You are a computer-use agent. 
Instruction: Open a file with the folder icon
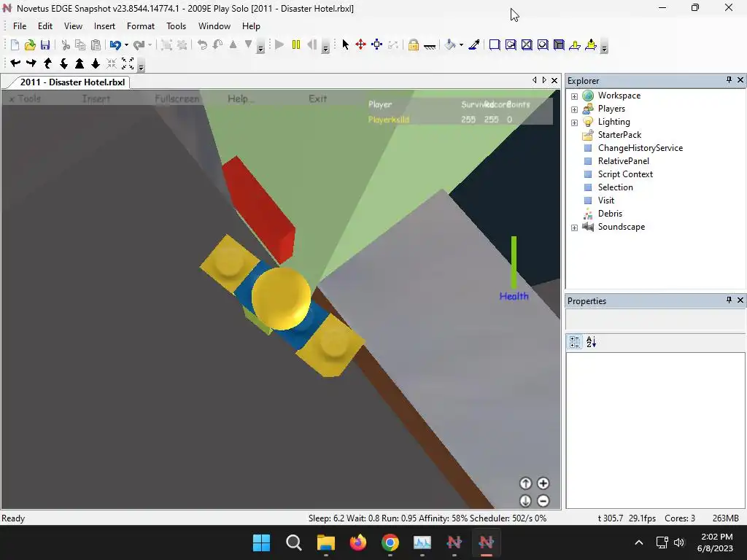click(30, 44)
